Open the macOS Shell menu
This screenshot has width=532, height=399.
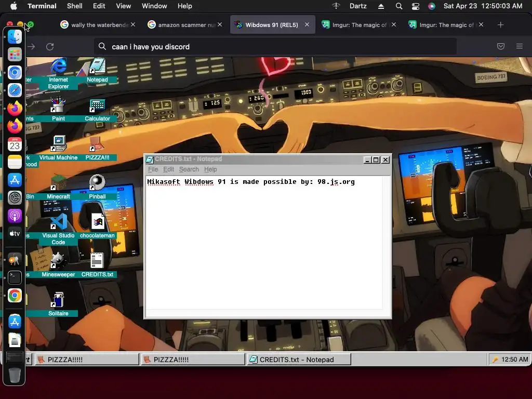coord(74,6)
